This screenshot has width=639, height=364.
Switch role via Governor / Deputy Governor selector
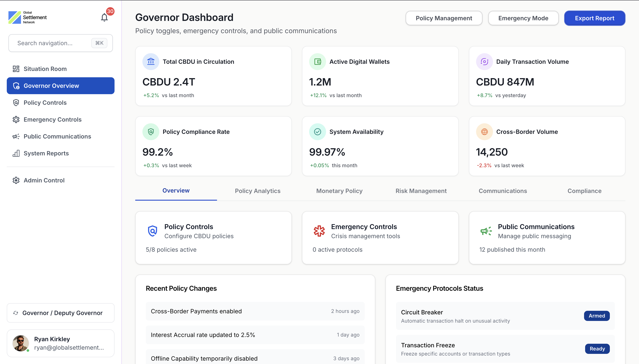coord(61,313)
